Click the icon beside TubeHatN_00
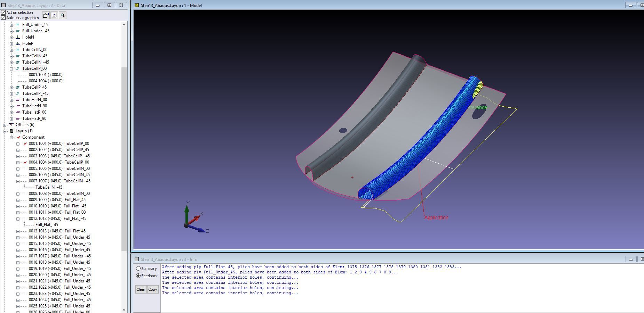644x313 pixels. [x=18, y=100]
